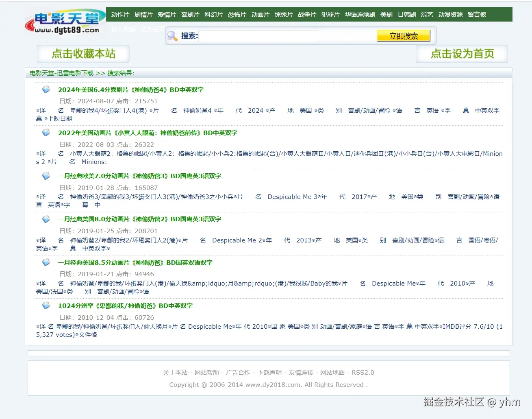The image size is (532, 419).
Task: Click the footer 网站帮助 link
Action: (207, 372)
